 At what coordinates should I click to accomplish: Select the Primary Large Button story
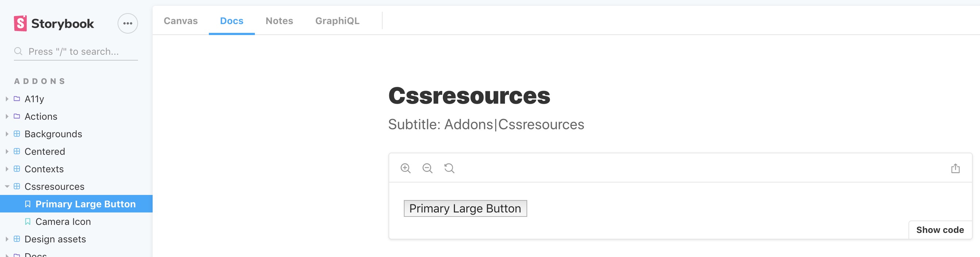85,204
